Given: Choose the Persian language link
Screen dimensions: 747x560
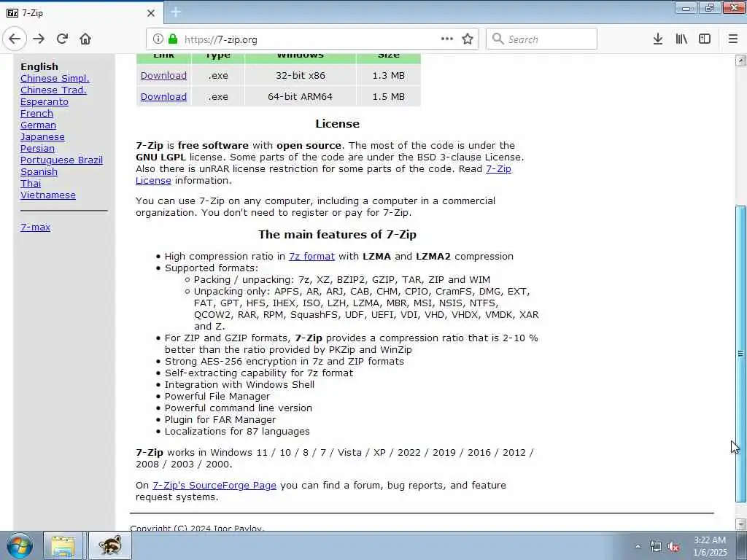Looking at the screenshot, I should coord(37,149).
